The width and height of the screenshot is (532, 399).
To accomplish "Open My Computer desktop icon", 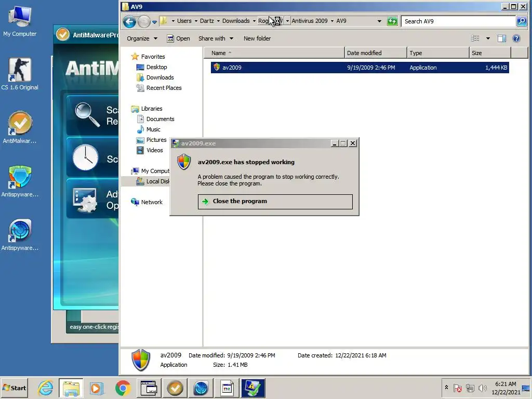I will point(20,21).
